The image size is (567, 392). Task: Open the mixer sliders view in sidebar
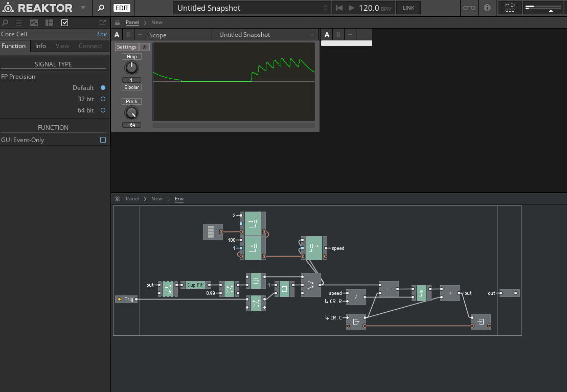(x=34, y=22)
